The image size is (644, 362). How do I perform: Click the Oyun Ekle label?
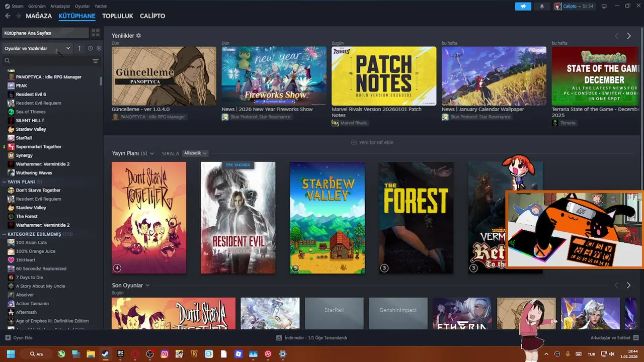click(23, 338)
